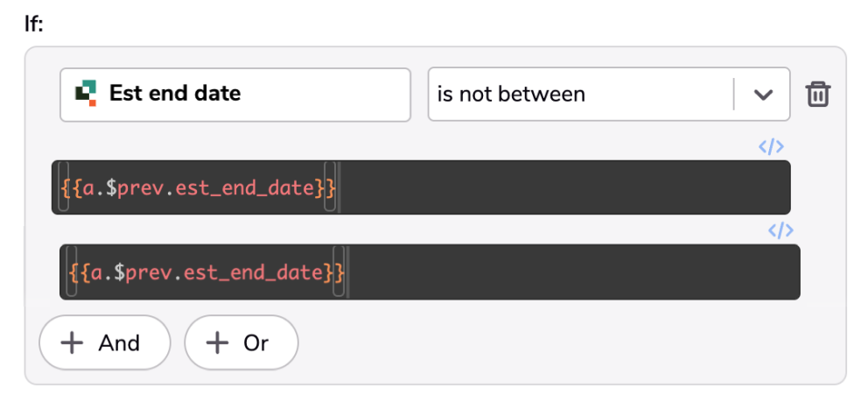Add an Or condition

point(241,342)
